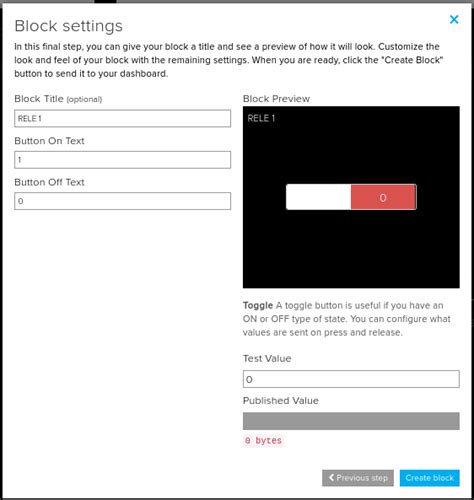
Task: Click the gray Published Value bar
Action: click(351, 421)
